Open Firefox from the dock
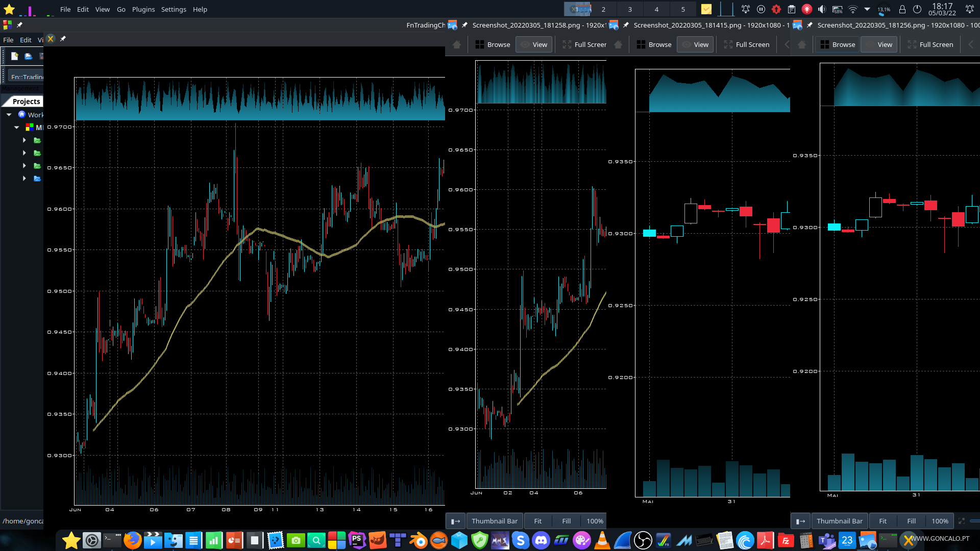 click(132, 540)
